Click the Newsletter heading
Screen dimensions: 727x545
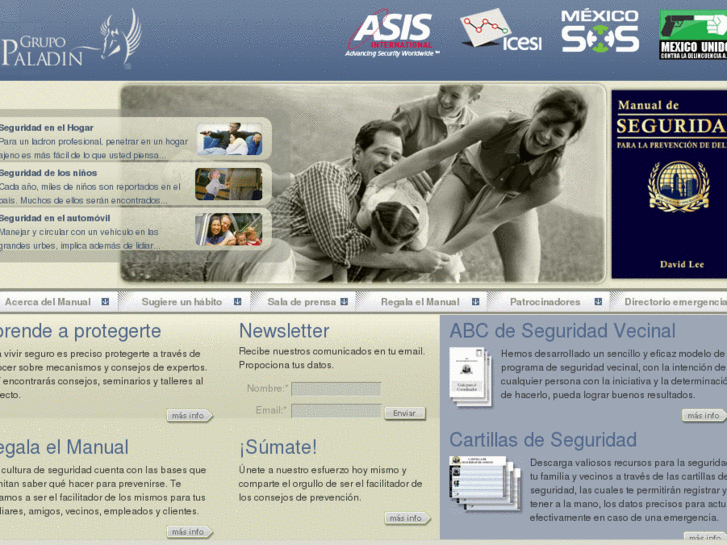tap(284, 331)
